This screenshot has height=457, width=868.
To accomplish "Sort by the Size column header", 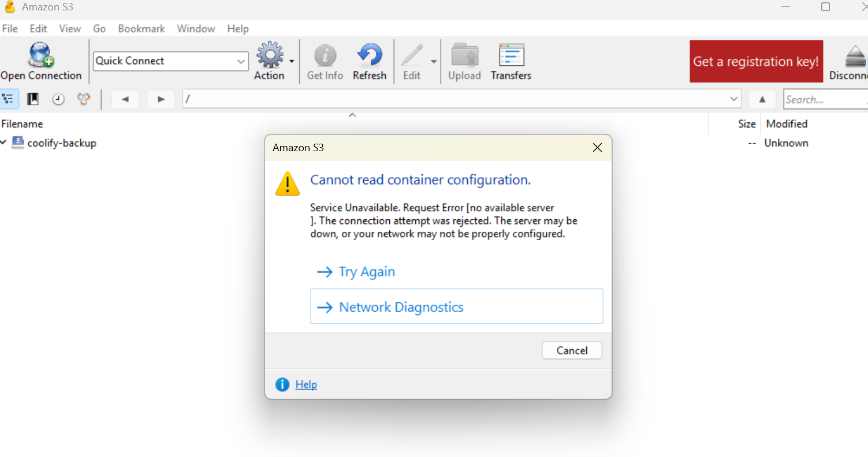I will click(x=747, y=124).
